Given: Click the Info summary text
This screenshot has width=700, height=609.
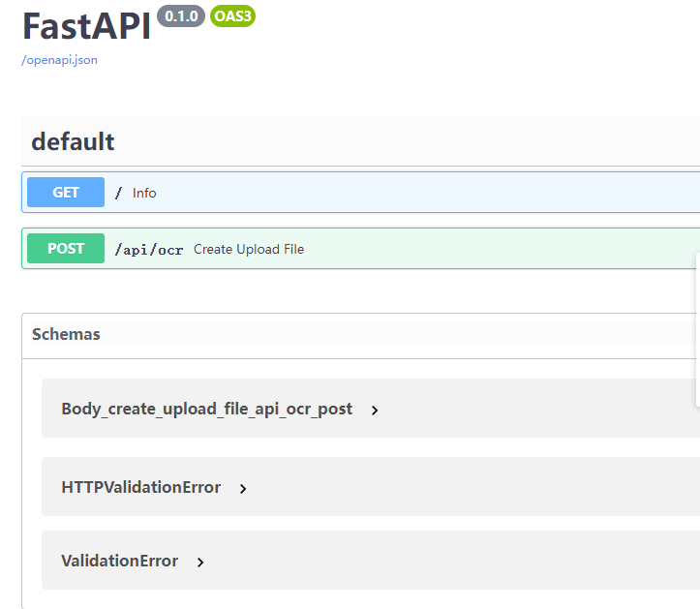Looking at the screenshot, I should click(x=144, y=193).
